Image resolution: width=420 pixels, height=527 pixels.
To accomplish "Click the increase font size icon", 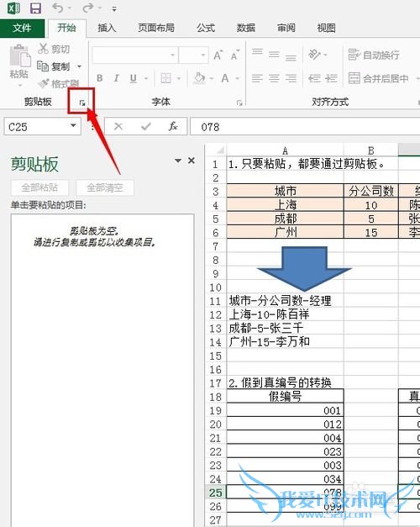I will pyautogui.click(x=218, y=55).
